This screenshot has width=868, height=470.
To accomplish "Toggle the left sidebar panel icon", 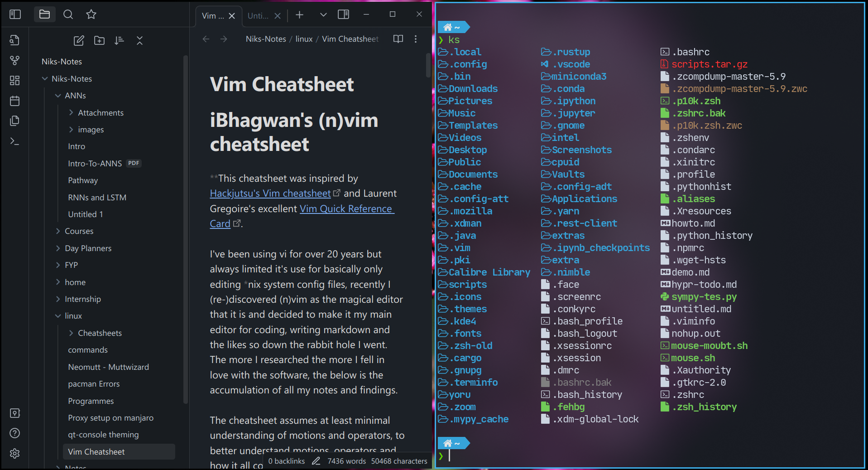I will [15, 14].
